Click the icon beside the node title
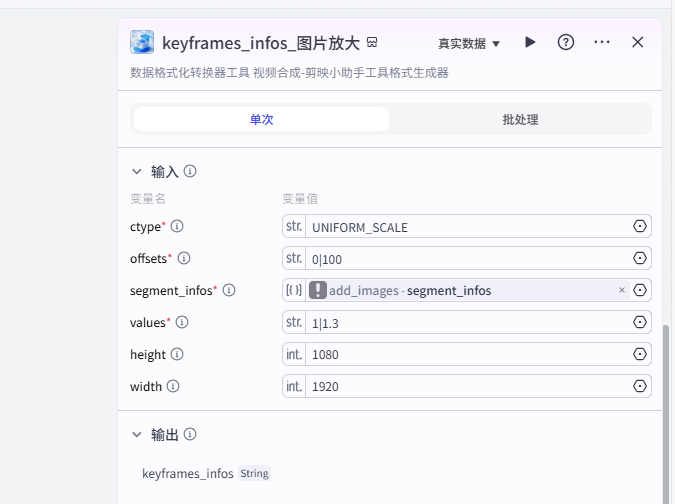Image resolution: width=675 pixels, height=504 pixels. [x=372, y=43]
